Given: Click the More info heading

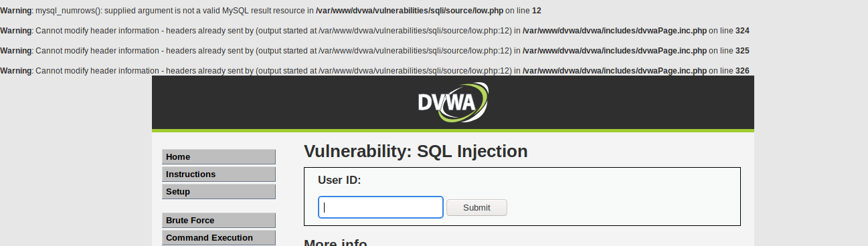Looking at the screenshot, I should coord(335,241).
